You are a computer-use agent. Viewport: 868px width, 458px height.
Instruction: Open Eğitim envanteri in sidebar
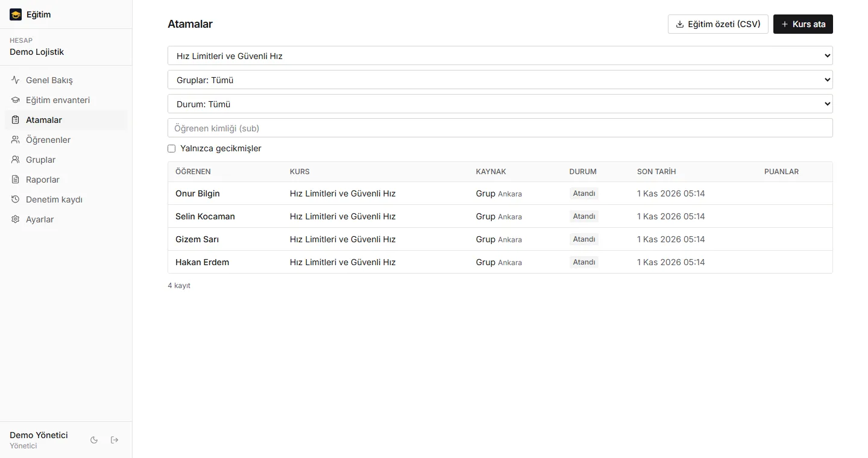pyautogui.click(x=66, y=100)
